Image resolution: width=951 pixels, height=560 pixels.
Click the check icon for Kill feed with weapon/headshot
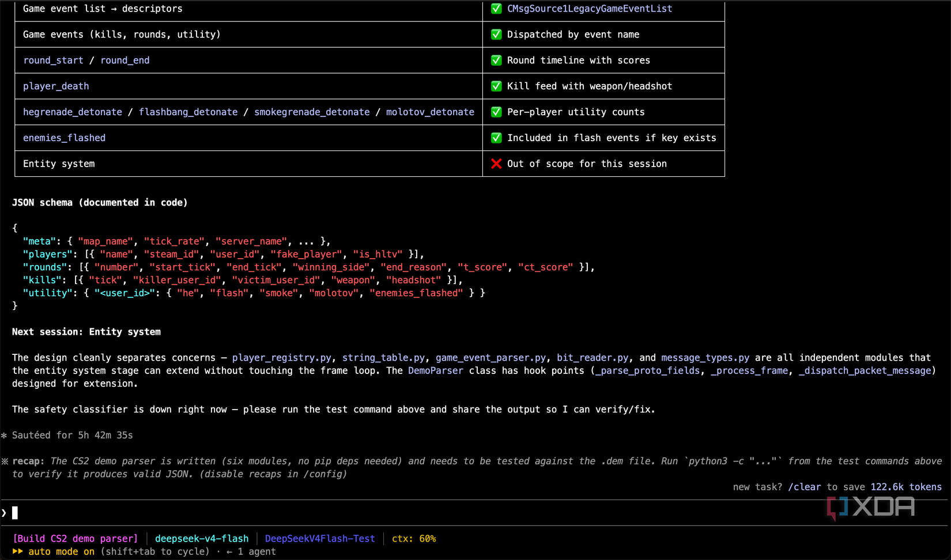496,86
